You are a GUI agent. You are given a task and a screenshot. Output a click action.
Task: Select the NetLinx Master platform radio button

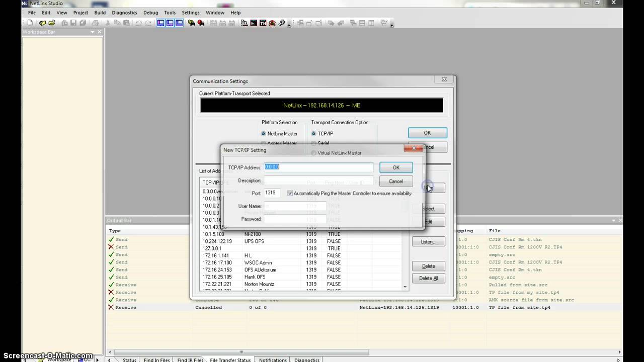263,134
